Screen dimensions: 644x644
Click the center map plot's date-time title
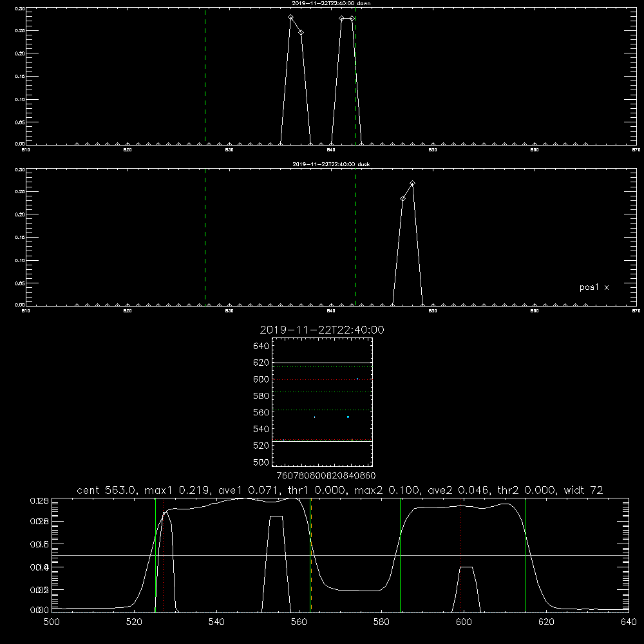(322, 330)
